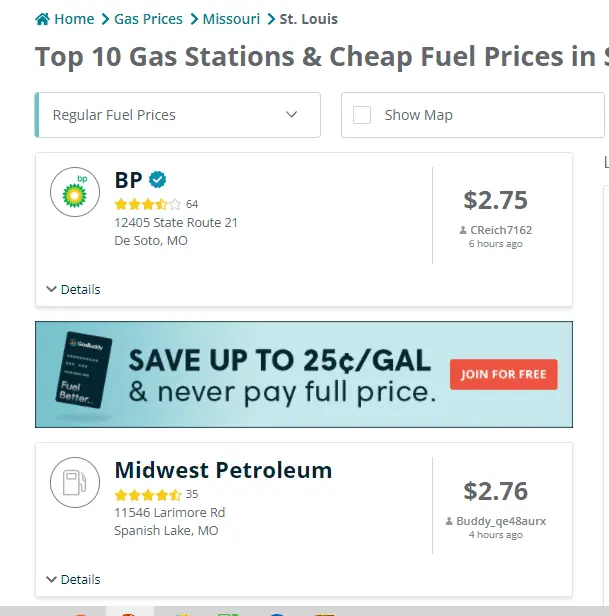Image resolution: width=609 pixels, height=616 pixels.
Task: Expand Details for the BP station
Action: click(x=73, y=289)
